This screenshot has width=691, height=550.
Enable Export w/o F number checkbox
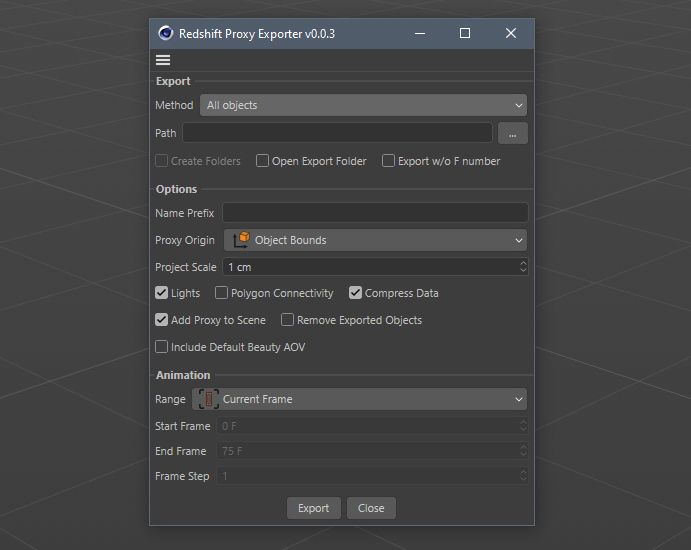(388, 161)
